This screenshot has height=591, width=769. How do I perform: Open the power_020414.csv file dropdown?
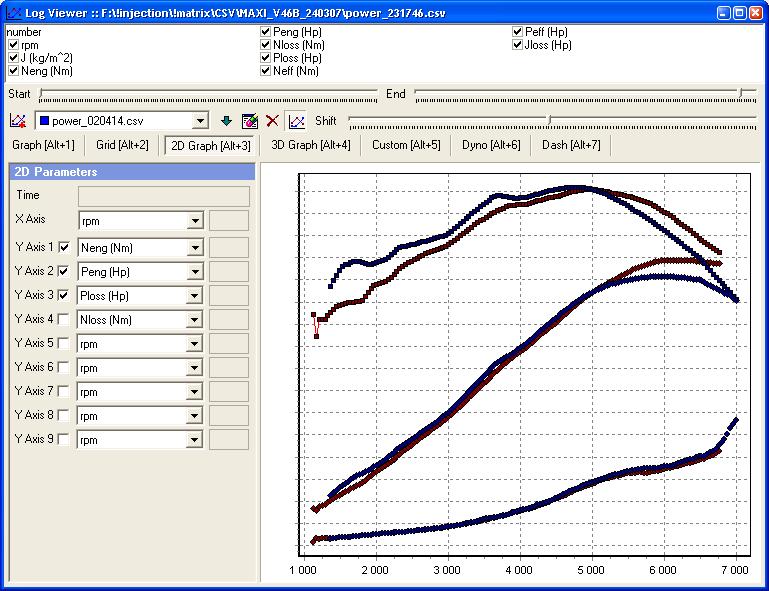[201, 121]
